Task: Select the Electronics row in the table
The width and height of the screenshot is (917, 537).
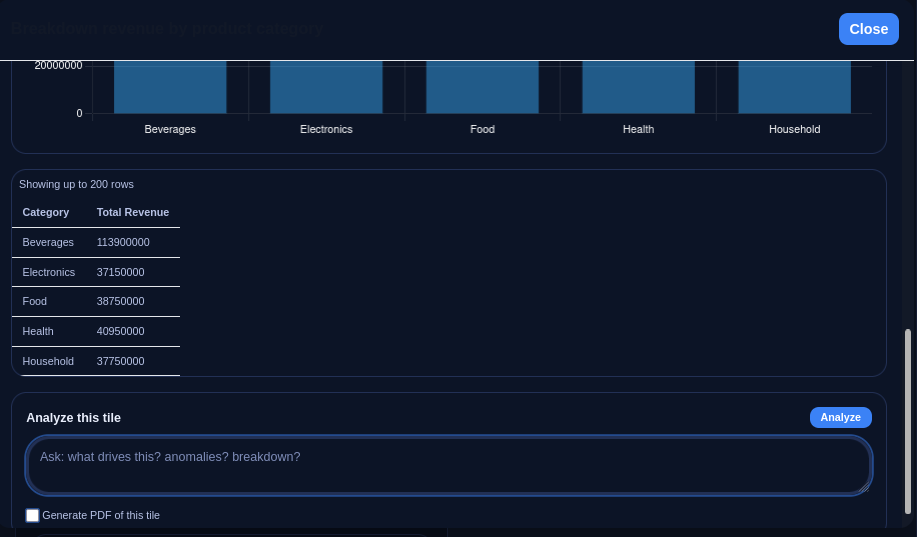Action: click(49, 272)
